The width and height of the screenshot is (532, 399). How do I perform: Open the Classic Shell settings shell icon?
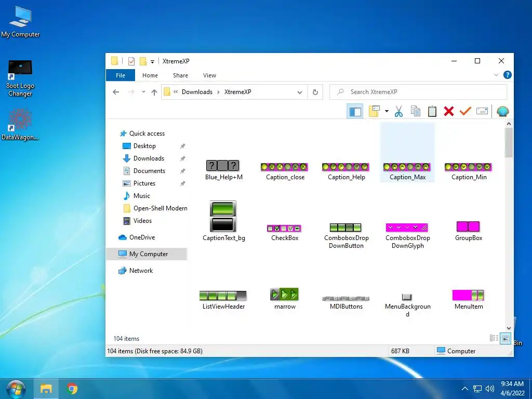coord(502,111)
